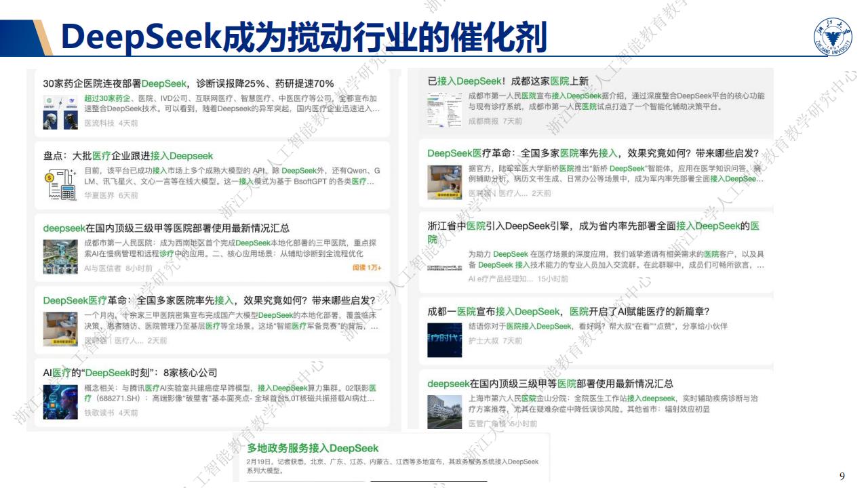Screen dimensions: 868x488
Task: Open article 'AI医疗的DeepSeek时刻：8家核心公司'
Action: tap(130, 372)
